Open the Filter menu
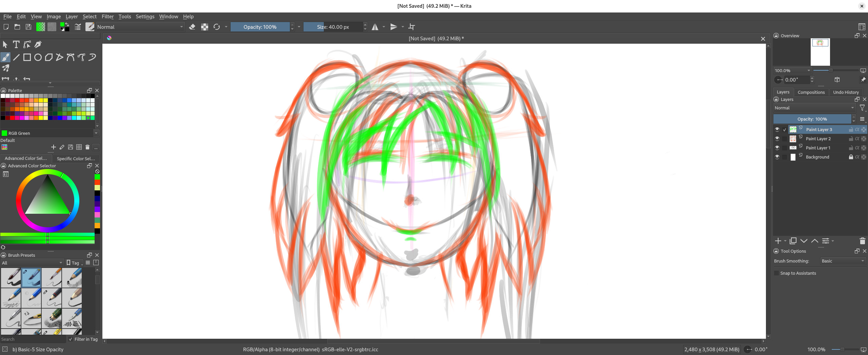The width and height of the screenshot is (868, 355). (107, 16)
